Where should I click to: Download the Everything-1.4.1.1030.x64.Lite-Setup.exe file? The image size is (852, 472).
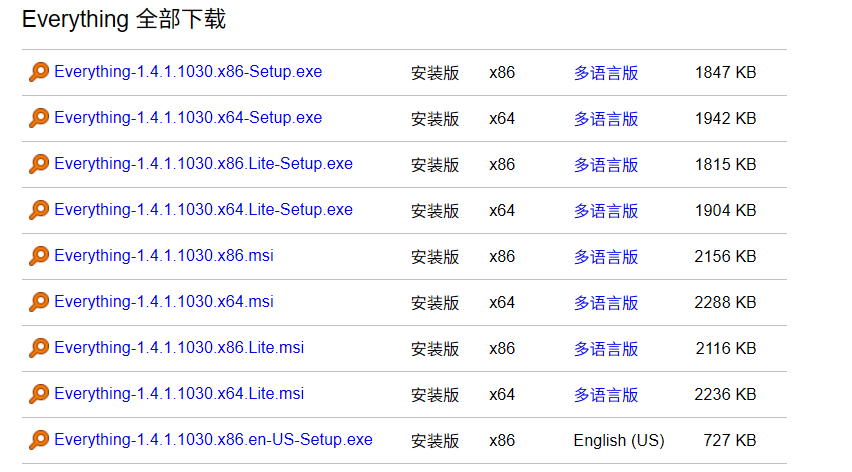point(203,210)
